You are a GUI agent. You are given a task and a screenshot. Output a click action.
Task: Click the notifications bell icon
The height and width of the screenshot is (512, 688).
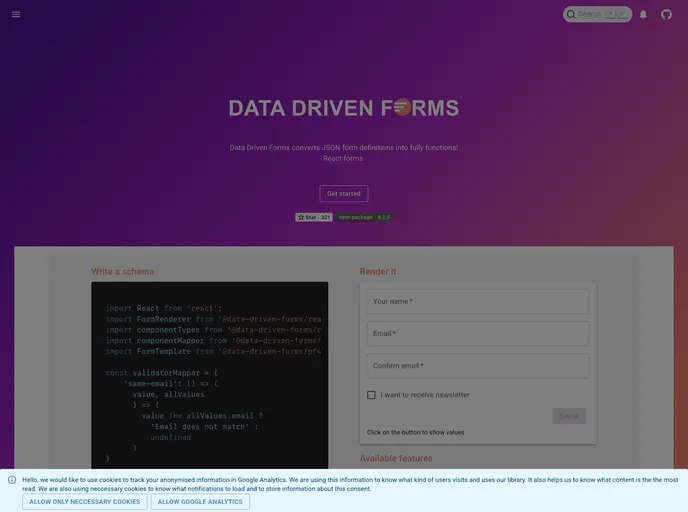pyautogui.click(x=643, y=14)
